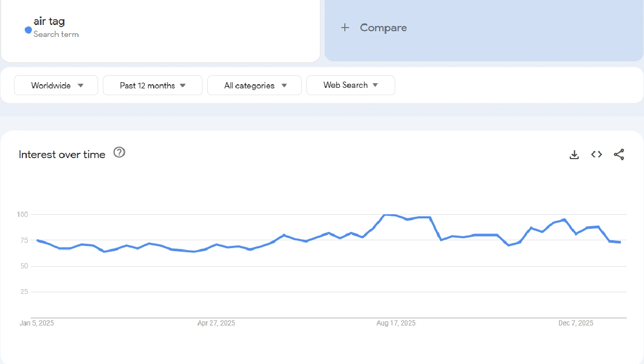This screenshot has width=644, height=364.
Task: Click the embed code icon
Action: pyautogui.click(x=596, y=154)
